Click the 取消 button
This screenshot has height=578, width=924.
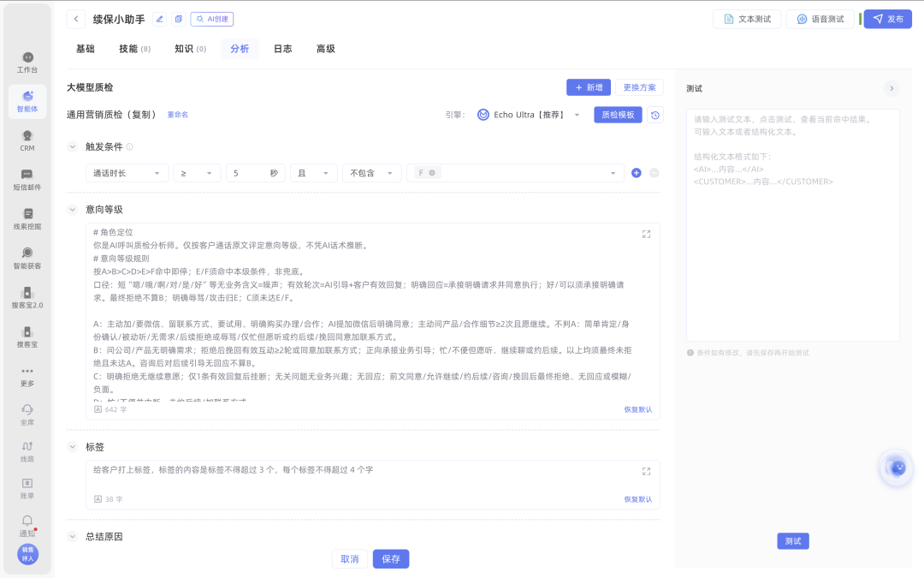point(350,559)
